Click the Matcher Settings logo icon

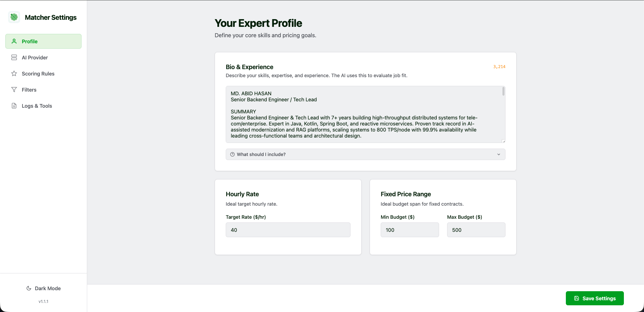click(14, 16)
